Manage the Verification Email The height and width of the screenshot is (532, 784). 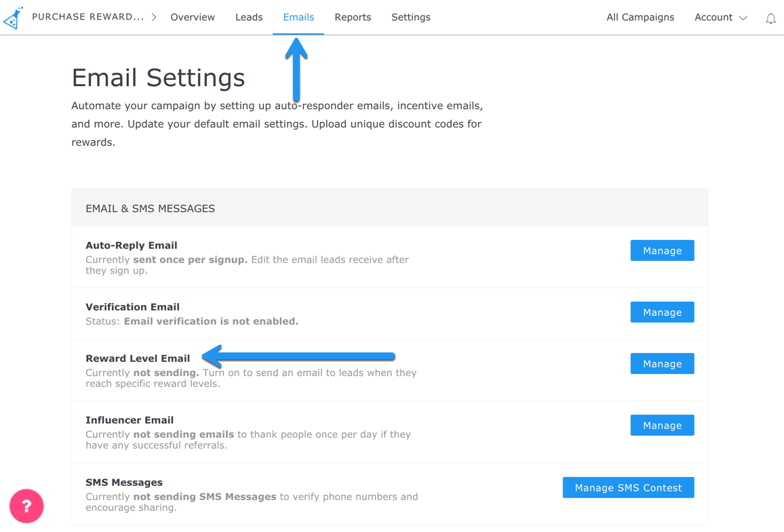662,312
